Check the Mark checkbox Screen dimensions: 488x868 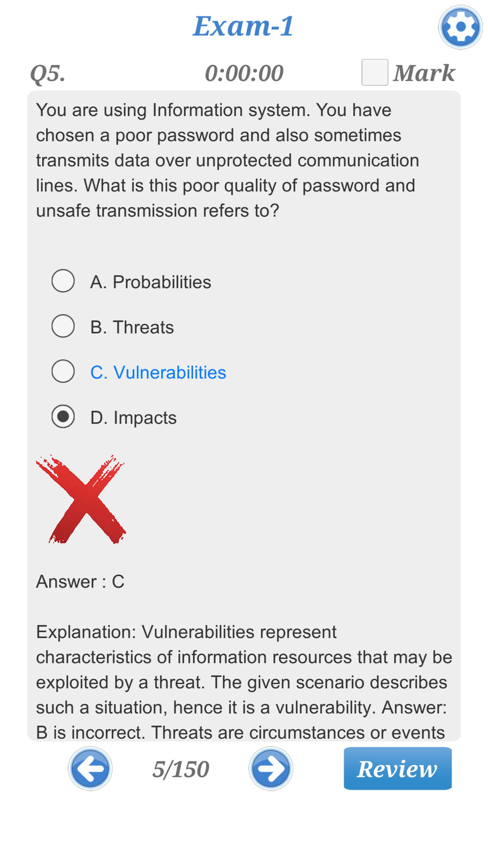click(x=375, y=72)
